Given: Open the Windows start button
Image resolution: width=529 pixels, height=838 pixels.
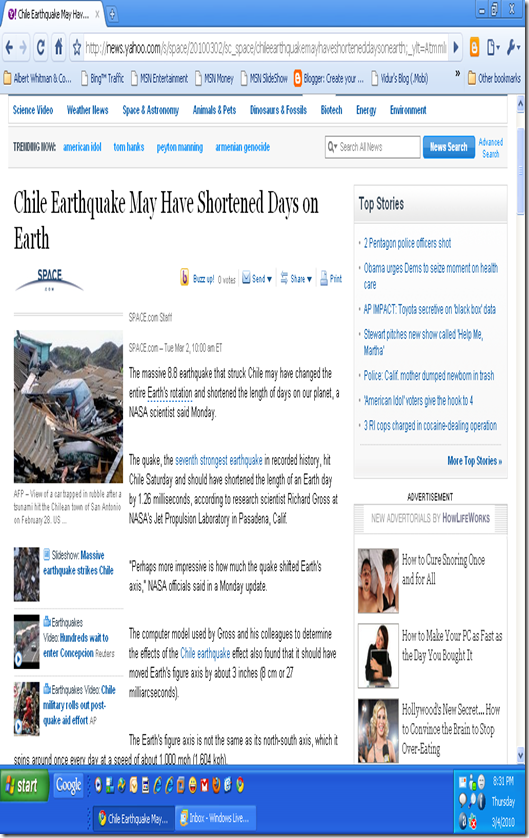Looking at the screenshot, I should pos(21,785).
